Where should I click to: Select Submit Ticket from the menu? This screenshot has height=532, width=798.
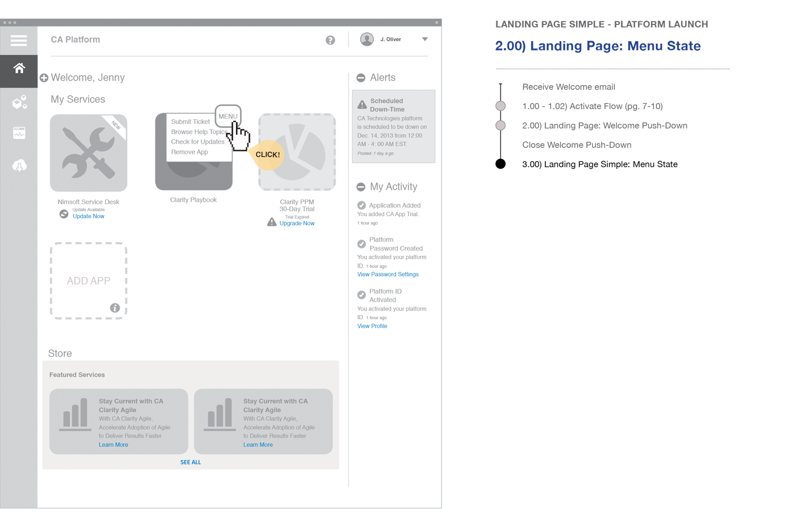(190, 122)
